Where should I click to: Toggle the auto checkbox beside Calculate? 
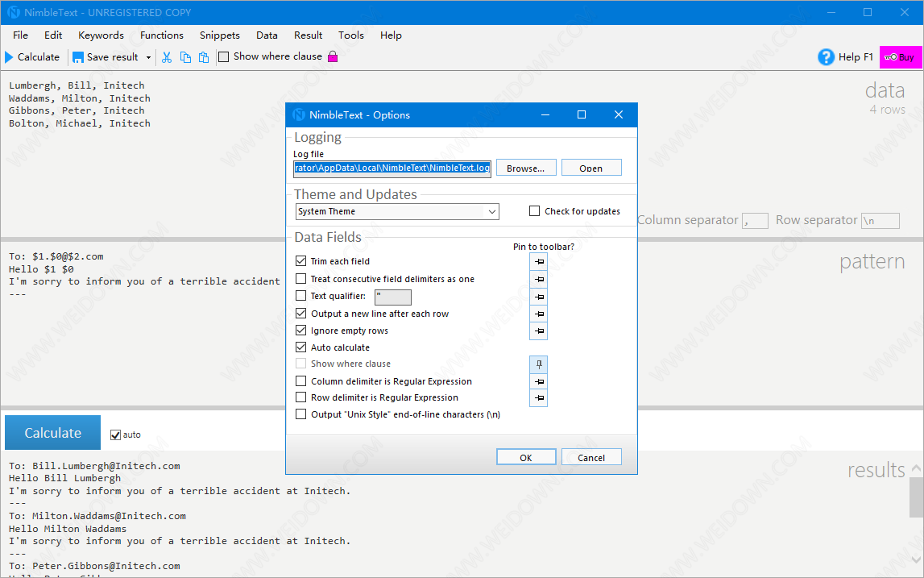115,435
